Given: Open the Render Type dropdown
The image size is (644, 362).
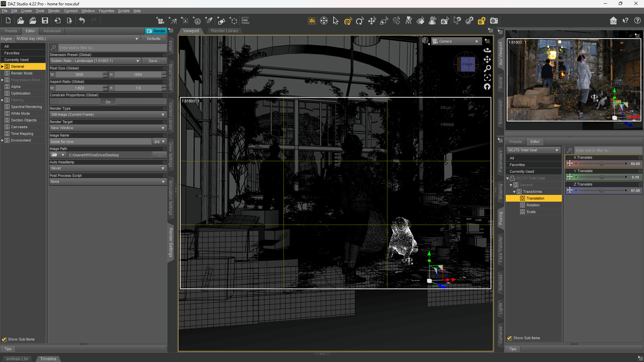Looking at the screenshot, I should (108, 114).
